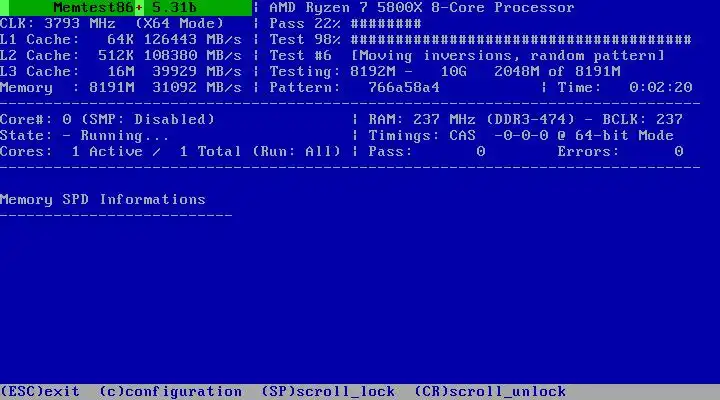Select the (SP)scroll_lock option
The width and height of the screenshot is (720, 400).
328,391
